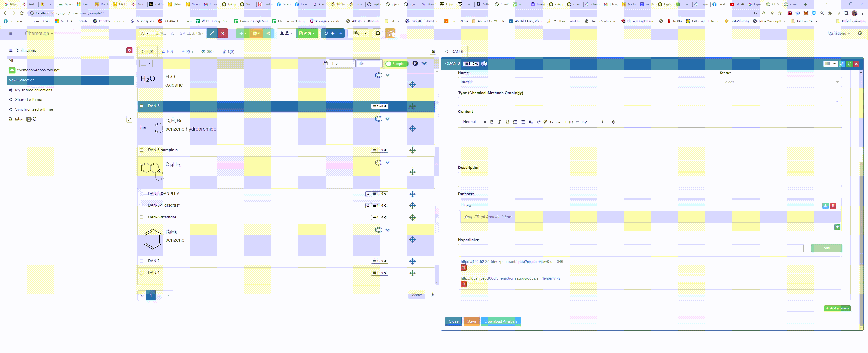The width and height of the screenshot is (868, 353).
Task: Open the Collections menu item
Action: click(x=26, y=50)
